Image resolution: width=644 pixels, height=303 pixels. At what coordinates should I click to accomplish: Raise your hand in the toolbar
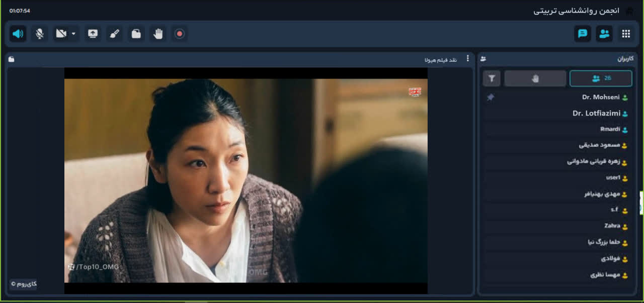pos(158,34)
